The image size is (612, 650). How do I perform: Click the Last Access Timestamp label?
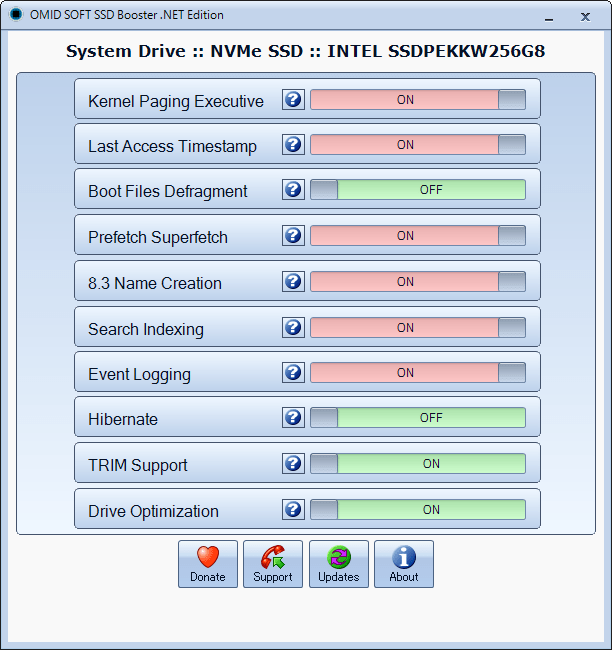[172, 147]
